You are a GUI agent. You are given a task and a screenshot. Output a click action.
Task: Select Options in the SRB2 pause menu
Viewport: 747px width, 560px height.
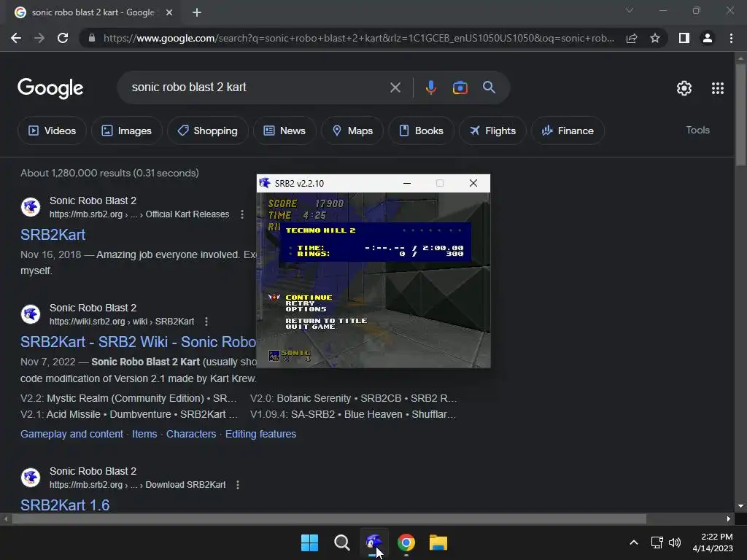click(306, 308)
